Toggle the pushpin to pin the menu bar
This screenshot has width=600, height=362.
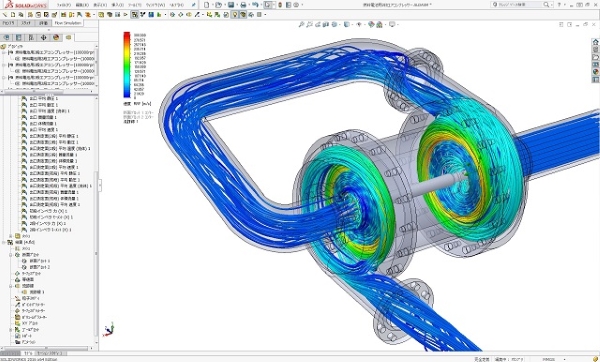(194, 5)
